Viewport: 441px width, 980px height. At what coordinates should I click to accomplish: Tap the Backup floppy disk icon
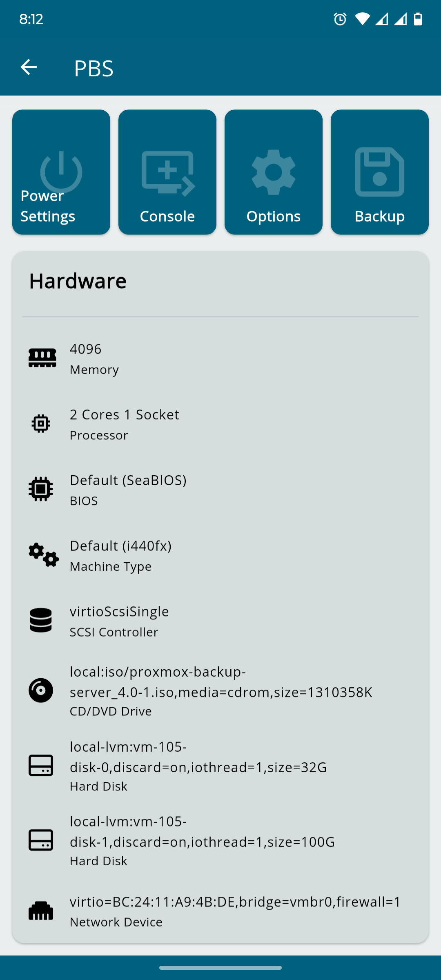point(380,172)
